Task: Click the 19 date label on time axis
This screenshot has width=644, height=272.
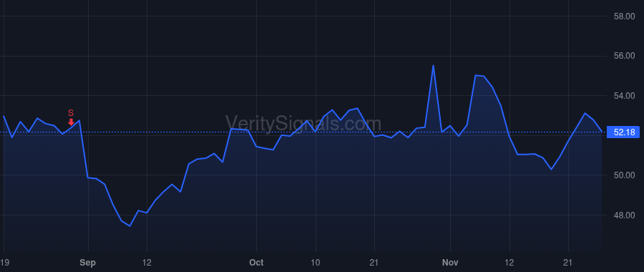Action: coord(4,263)
